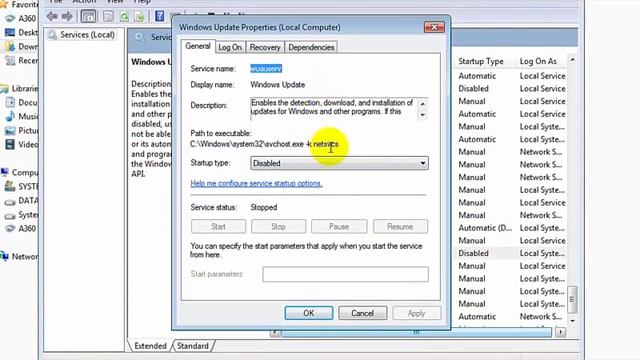Click the Start service button
This screenshot has width=640, height=360.
[218, 227]
